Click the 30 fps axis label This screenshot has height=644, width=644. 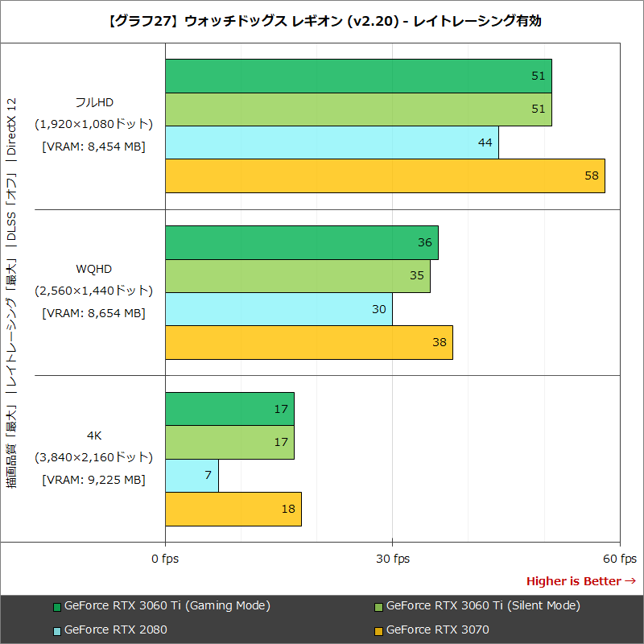pos(393,559)
